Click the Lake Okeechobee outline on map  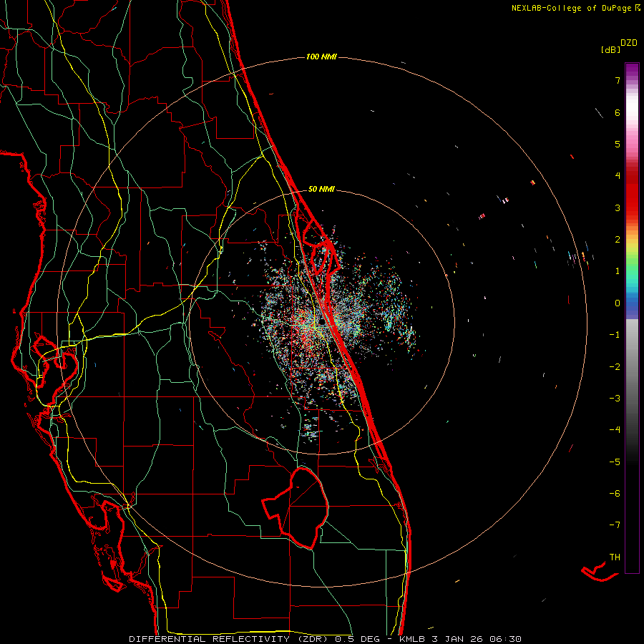(x=295, y=507)
